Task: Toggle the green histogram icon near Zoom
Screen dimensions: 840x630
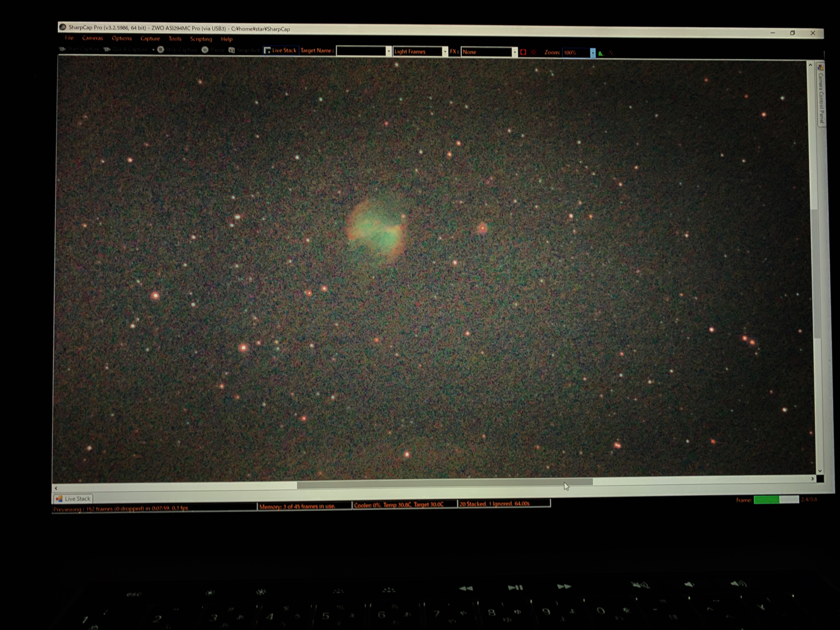Action: [601, 53]
